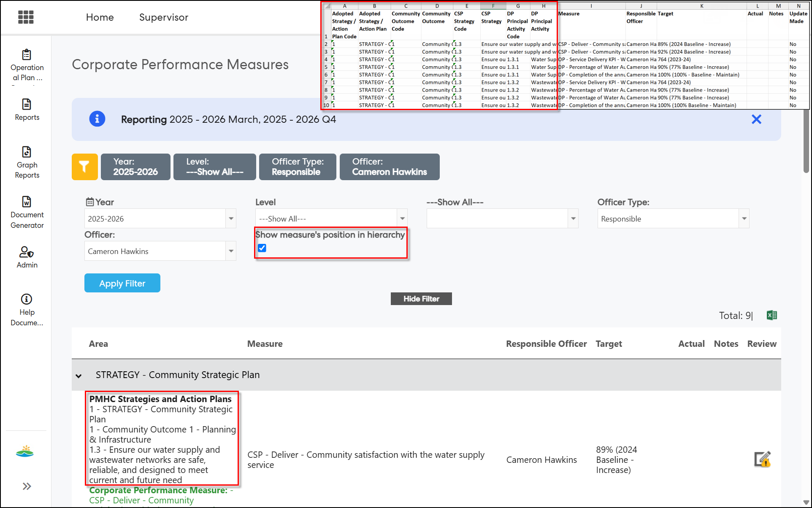Export results using the Excel icon
The height and width of the screenshot is (508, 812).
point(772,315)
